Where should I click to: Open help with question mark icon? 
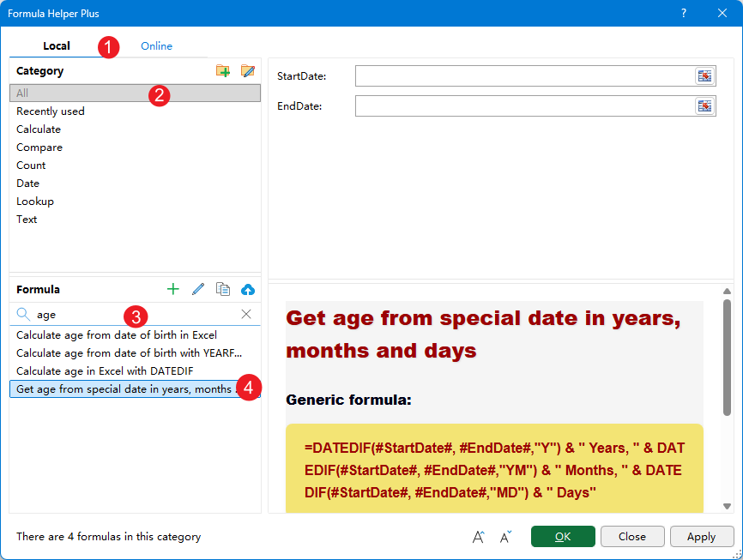click(683, 13)
